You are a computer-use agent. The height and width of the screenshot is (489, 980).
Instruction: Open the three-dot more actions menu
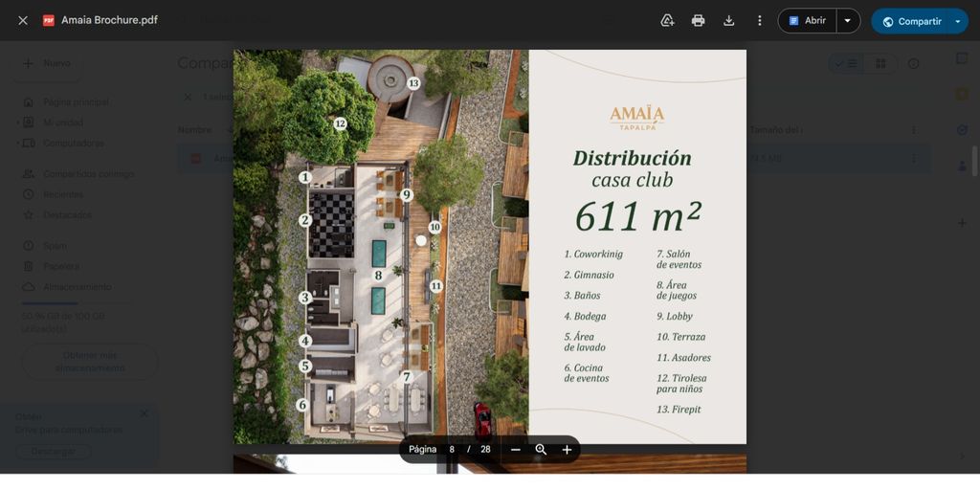(x=759, y=21)
